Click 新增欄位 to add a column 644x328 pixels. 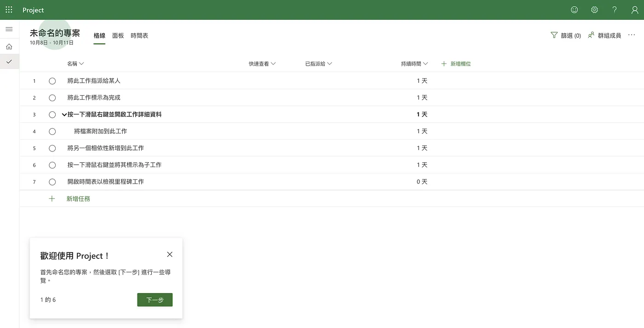click(x=456, y=64)
